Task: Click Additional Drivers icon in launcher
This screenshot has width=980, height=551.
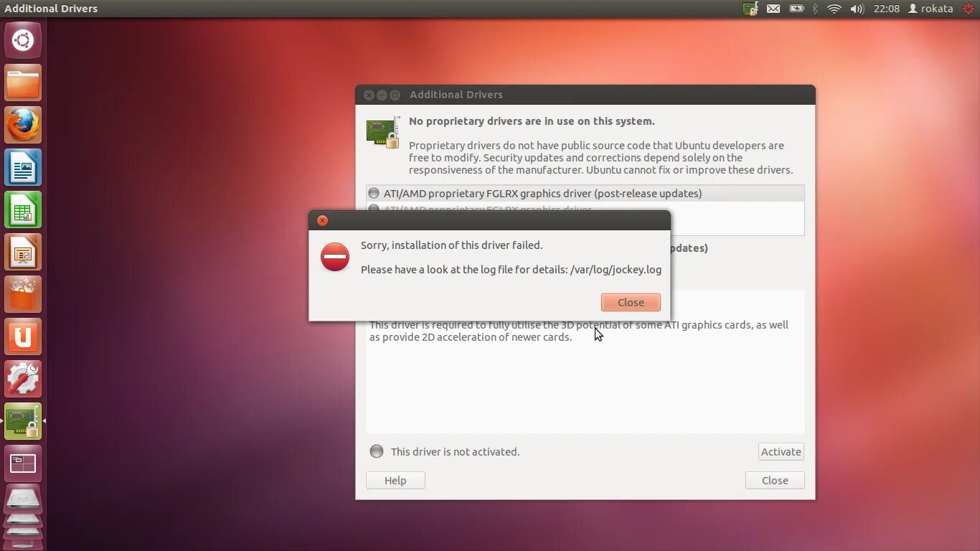Action: point(23,421)
